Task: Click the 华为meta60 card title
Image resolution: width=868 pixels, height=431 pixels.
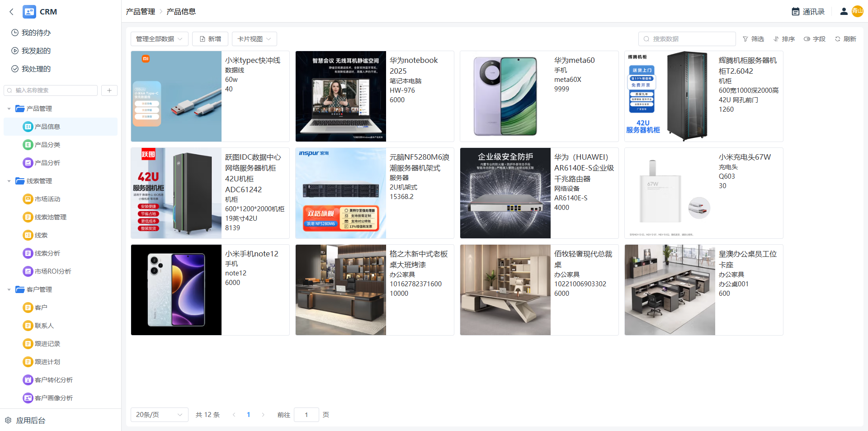Action: (575, 60)
